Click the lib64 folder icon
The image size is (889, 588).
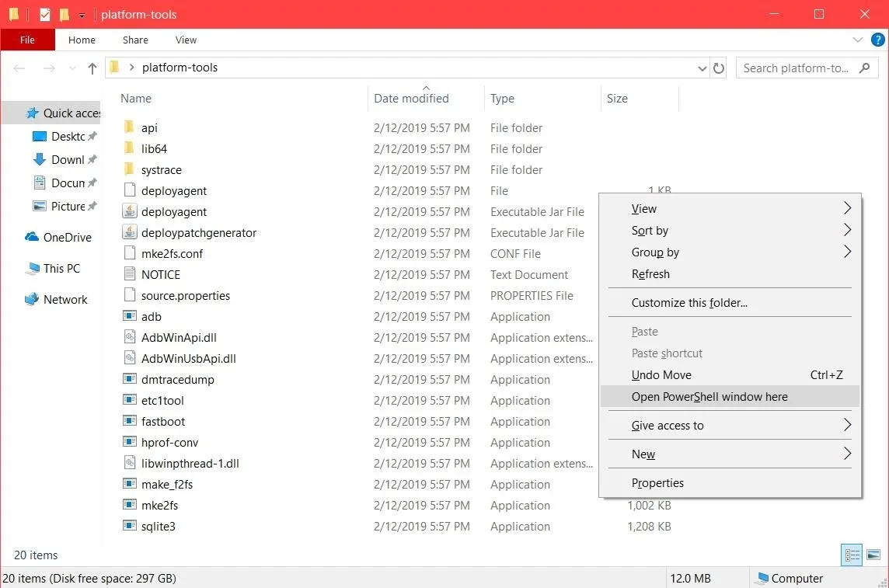click(x=129, y=148)
